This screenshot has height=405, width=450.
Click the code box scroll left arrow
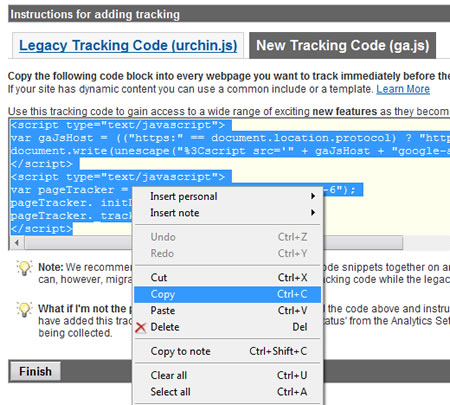(17, 243)
